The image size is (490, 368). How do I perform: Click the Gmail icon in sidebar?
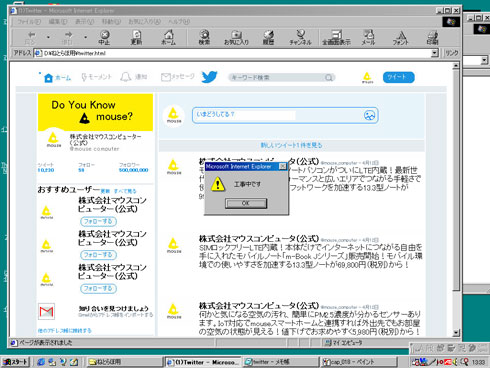point(46,312)
